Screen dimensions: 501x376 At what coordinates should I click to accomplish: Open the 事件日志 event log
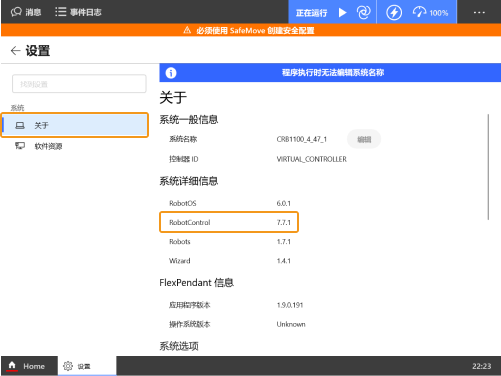[78, 12]
